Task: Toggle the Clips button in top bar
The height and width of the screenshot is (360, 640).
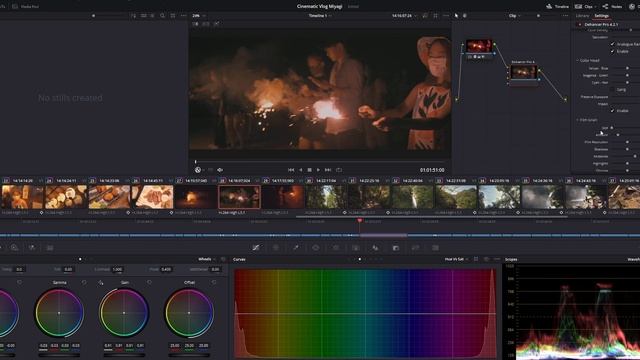Action: (585, 7)
